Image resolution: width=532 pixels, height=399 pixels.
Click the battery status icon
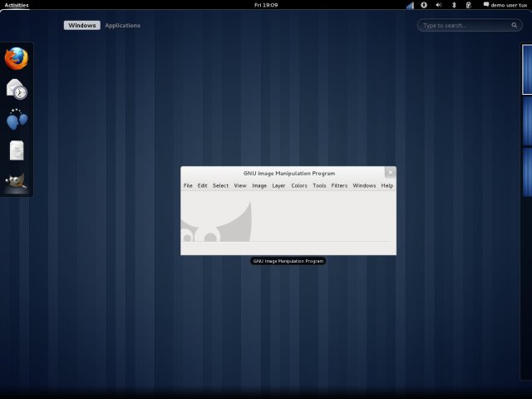(469, 5)
